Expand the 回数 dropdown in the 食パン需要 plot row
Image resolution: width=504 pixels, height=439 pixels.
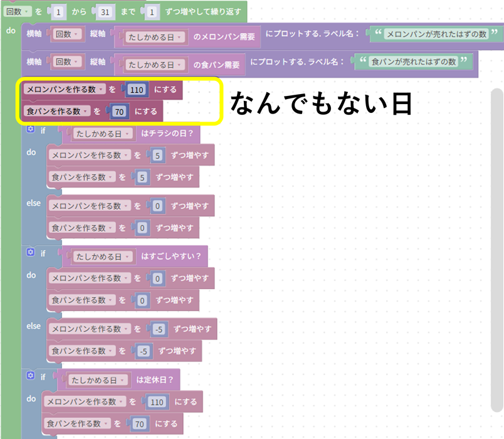point(78,61)
